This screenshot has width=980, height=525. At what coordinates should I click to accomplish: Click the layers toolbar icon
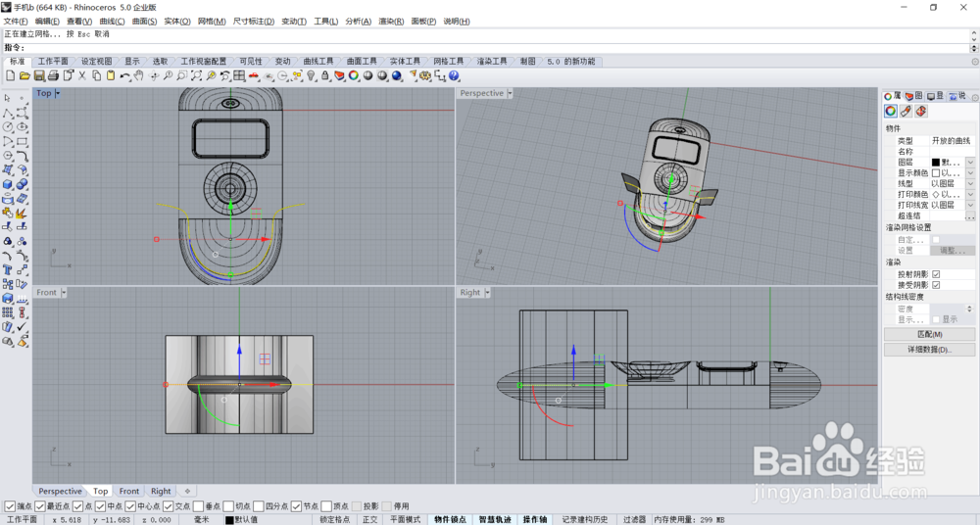click(339, 75)
